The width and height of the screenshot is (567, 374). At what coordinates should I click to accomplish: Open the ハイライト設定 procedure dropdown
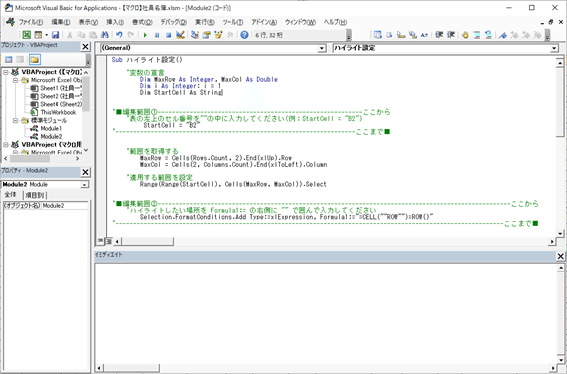point(554,48)
